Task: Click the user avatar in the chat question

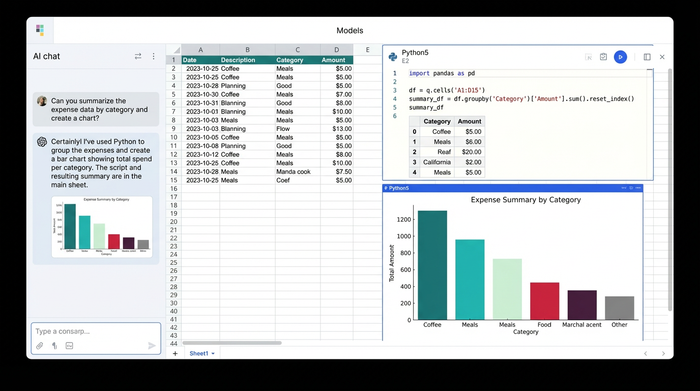Action: coord(42,101)
